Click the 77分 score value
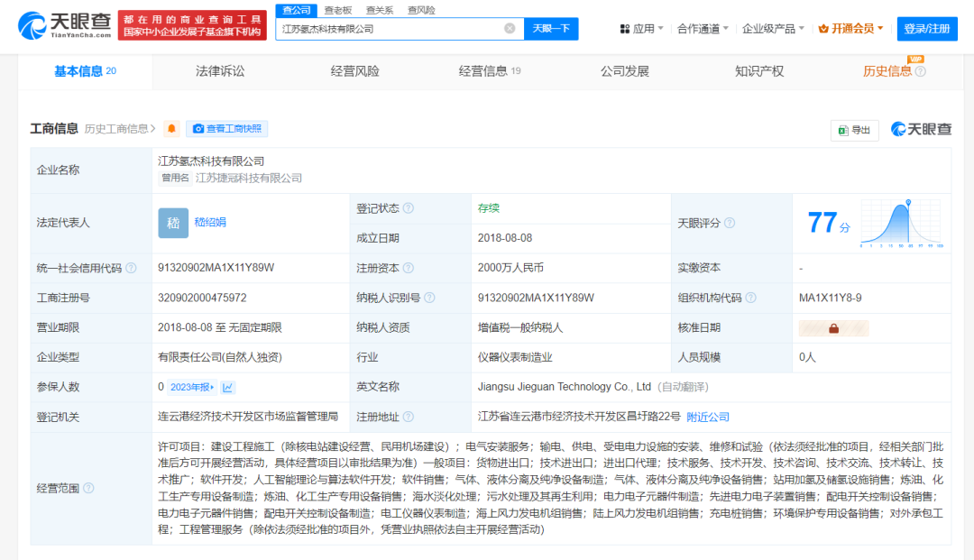The width and height of the screenshot is (974, 560). [829, 223]
